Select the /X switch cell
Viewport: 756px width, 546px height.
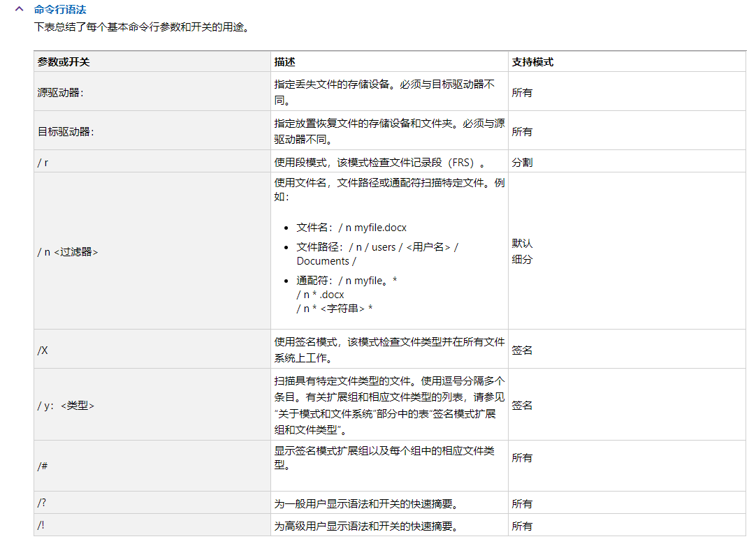point(42,348)
